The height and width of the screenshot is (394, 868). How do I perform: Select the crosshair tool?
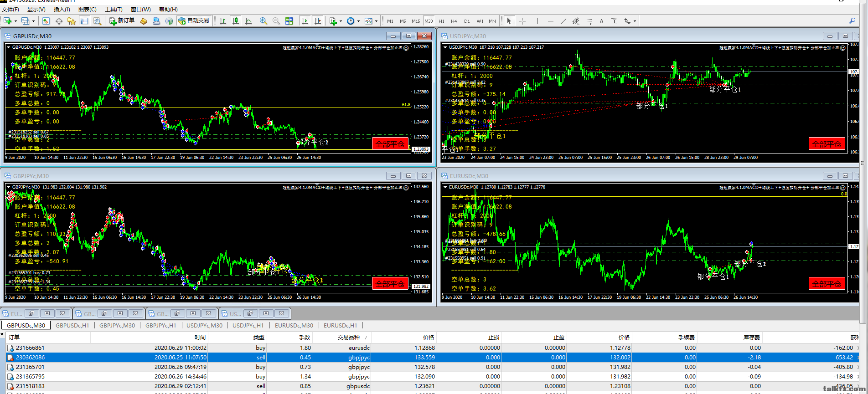(522, 21)
